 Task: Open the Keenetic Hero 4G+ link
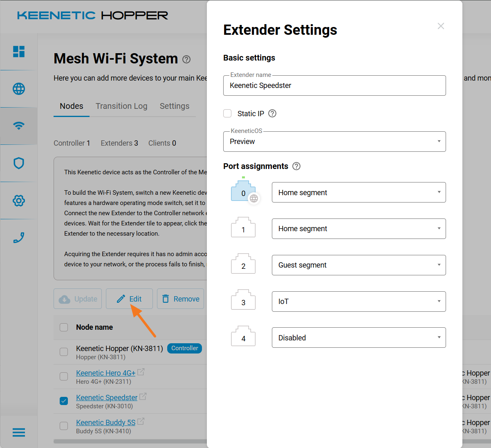click(105, 373)
